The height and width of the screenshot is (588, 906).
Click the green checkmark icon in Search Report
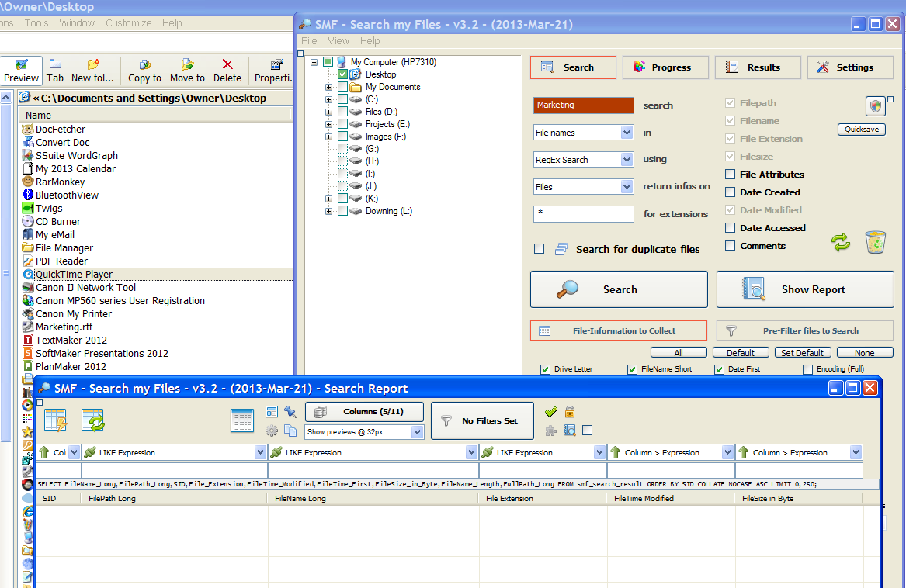coord(551,412)
